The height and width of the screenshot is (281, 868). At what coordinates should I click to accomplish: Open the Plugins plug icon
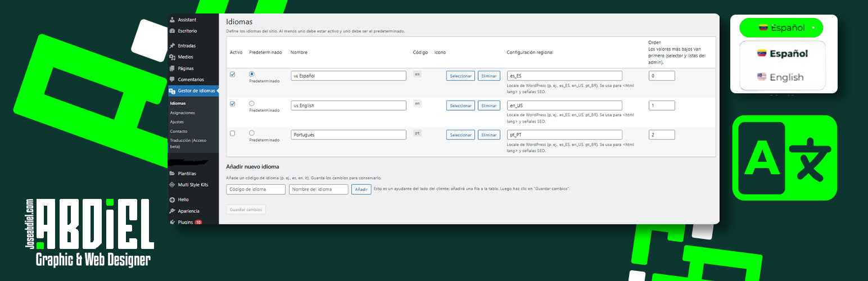pyautogui.click(x=172, y=222)
